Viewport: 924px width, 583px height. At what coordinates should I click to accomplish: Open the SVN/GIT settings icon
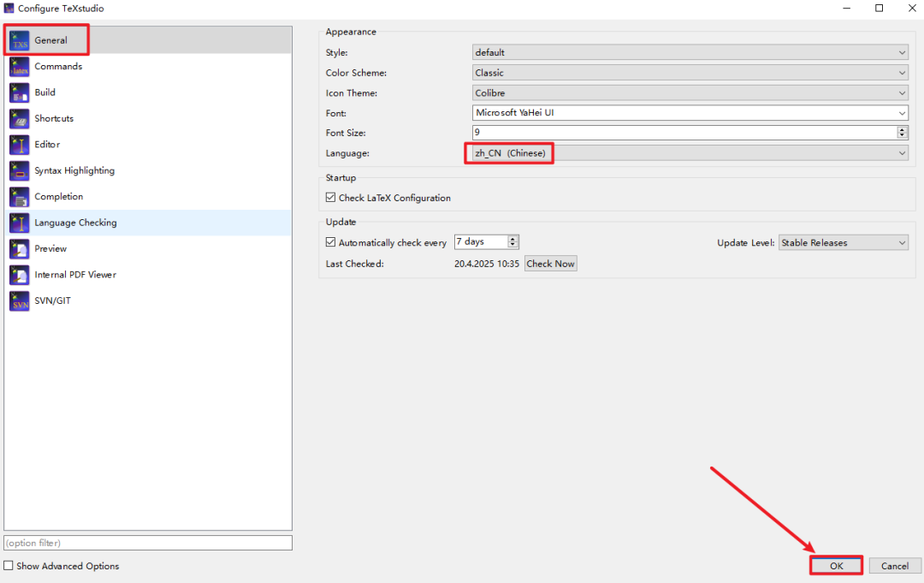click(x=20, y=301)
